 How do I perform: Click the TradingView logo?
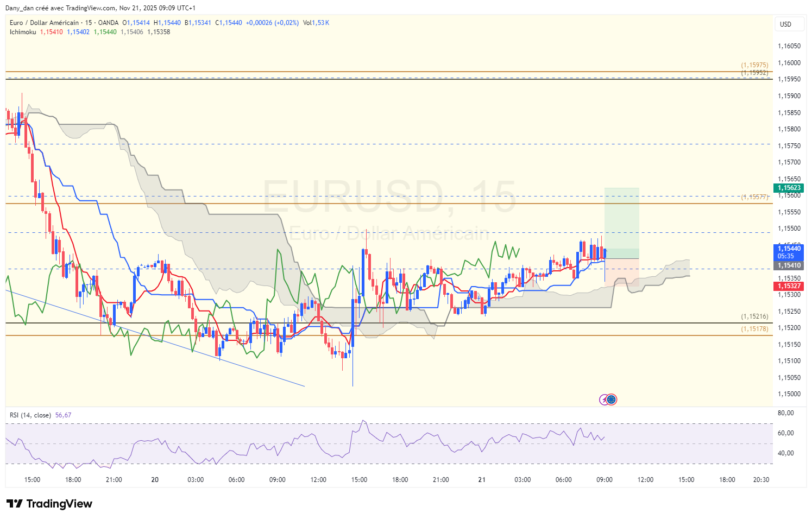(x=49, y=504)
